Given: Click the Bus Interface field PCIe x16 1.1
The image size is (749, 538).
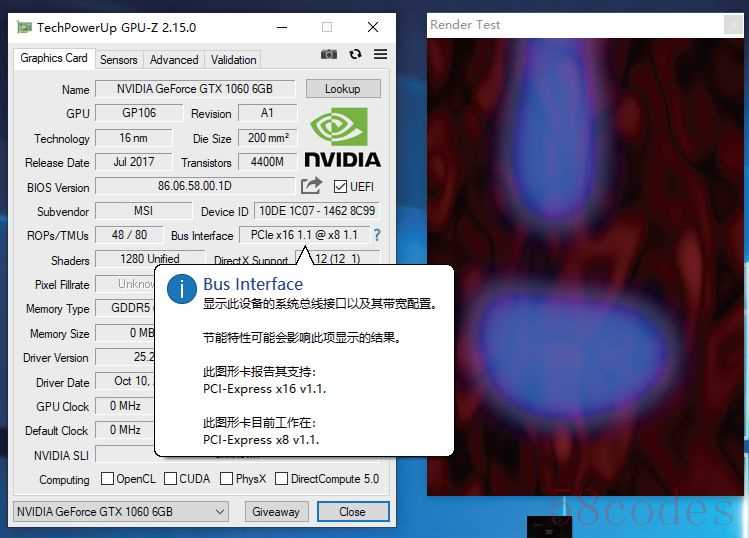Looking at the screenshot, I should point(304,235).
